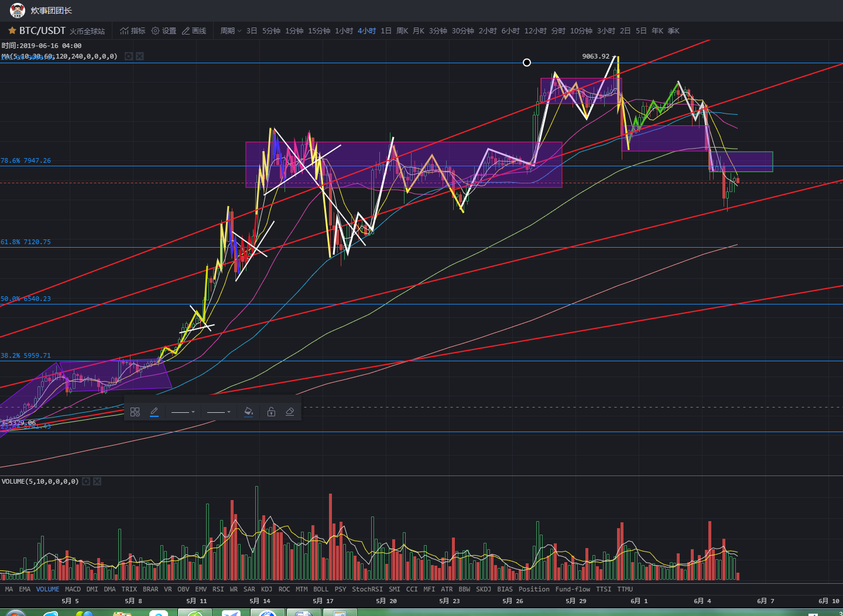
Task: Switch timeframe to 2小时
Action: click(x=488, y=30)
